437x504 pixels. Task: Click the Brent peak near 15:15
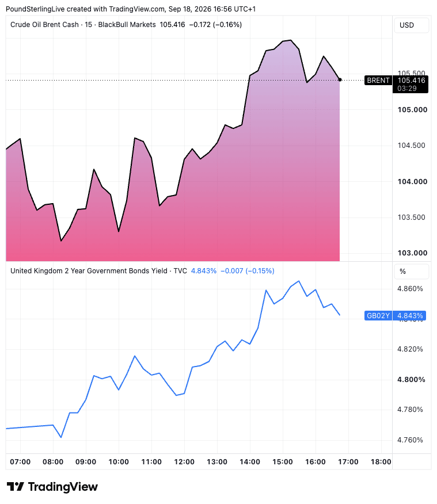[x=291, y=40]
